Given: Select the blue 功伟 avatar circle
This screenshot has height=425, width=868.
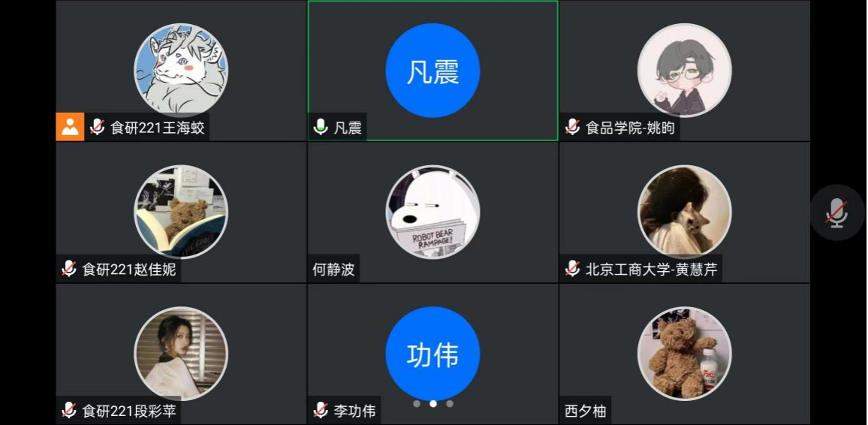Looking at the screenshot, I should (433, 354).
